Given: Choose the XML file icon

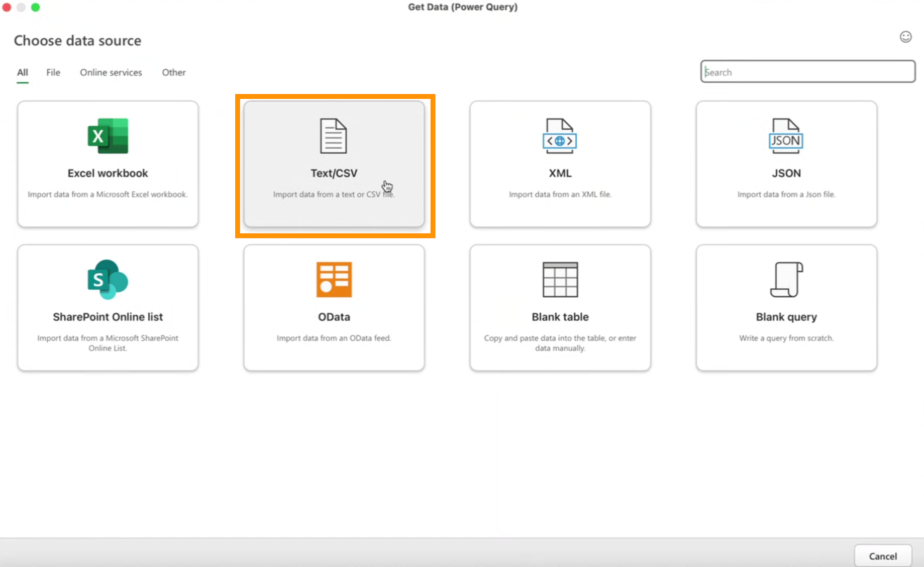Looking at the screenshot, I should 560,136.
